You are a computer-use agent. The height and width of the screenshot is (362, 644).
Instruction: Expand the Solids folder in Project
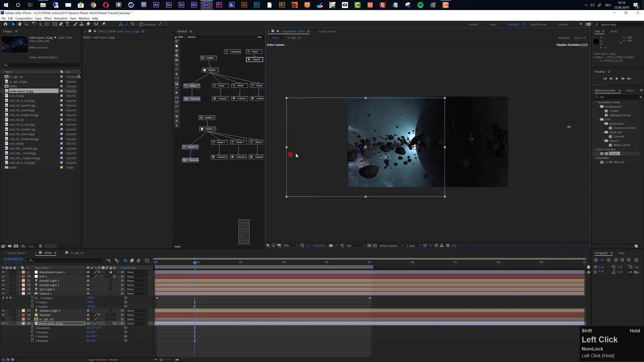coord(3,168)
